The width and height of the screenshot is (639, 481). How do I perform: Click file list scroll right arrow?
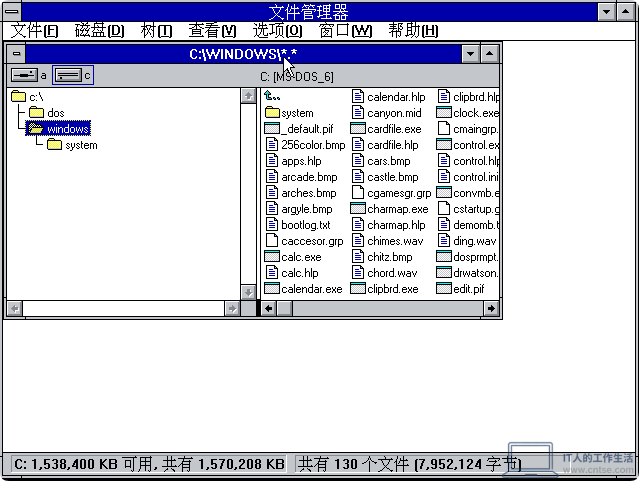click(491, 309)
